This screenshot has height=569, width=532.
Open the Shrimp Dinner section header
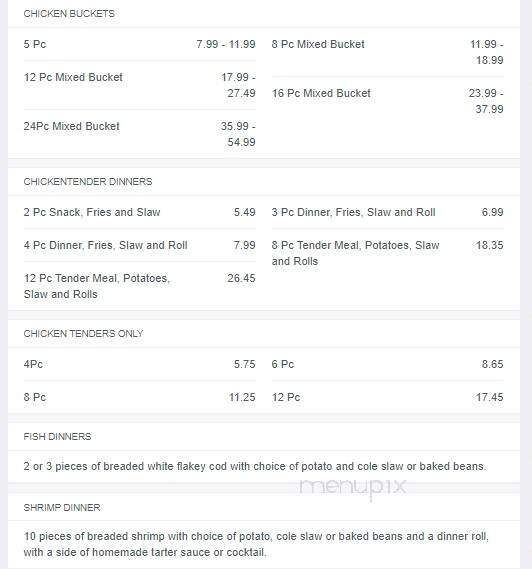[x=62, y=508]
